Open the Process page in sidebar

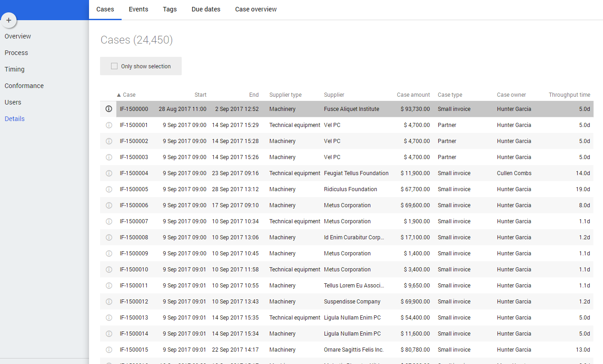[16, 53]
